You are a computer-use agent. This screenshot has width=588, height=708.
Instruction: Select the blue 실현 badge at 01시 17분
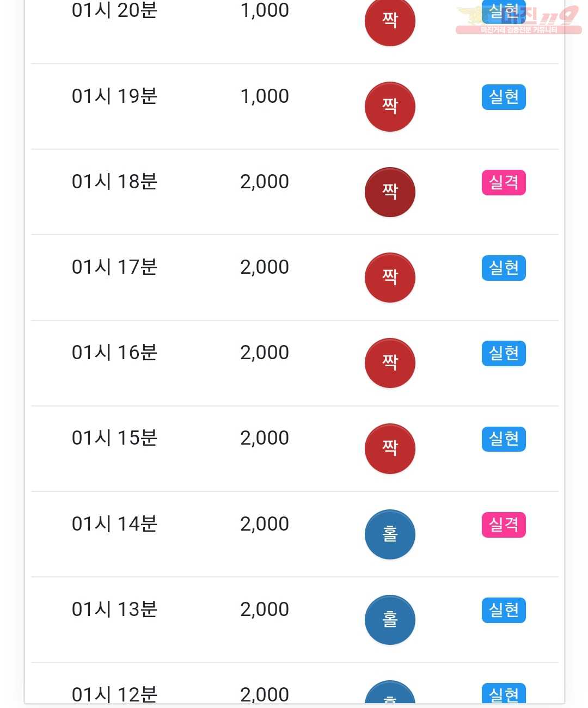click(x=504, y=268)
